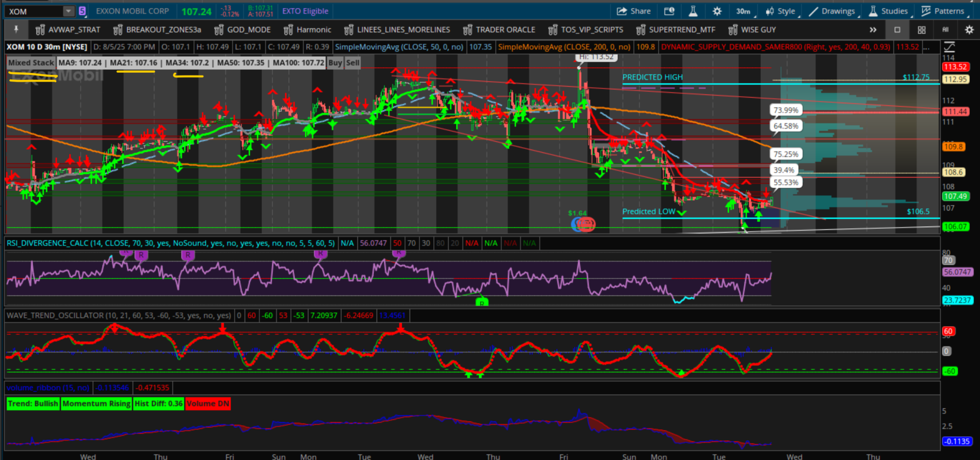Click the DYNAMIC_SUPPLY_DEMAND_SAMER800 study label
This screenshot has height=460, width=980.
(776, 47)
